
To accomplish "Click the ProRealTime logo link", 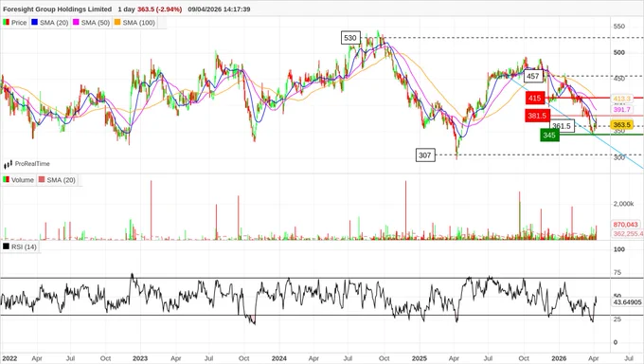I will [27, 164].
